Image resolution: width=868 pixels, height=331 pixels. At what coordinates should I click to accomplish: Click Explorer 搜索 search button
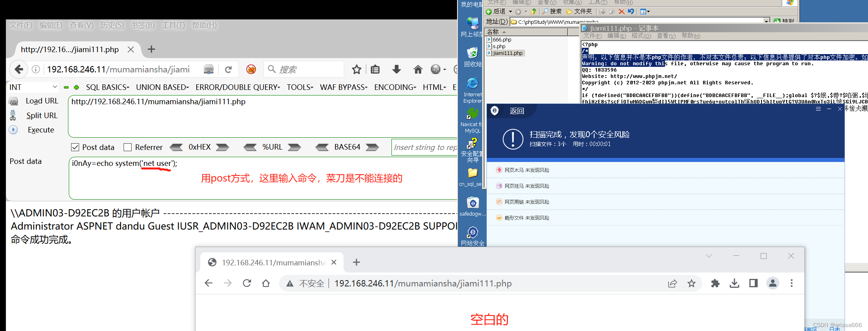[552, 12]
